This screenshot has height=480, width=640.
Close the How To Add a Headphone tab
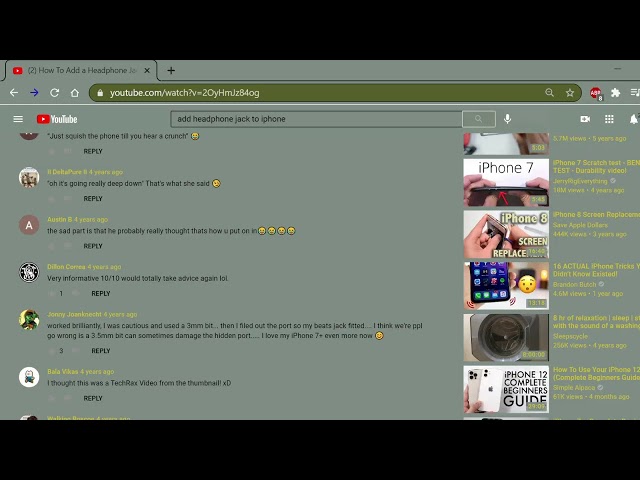(147, 71)
